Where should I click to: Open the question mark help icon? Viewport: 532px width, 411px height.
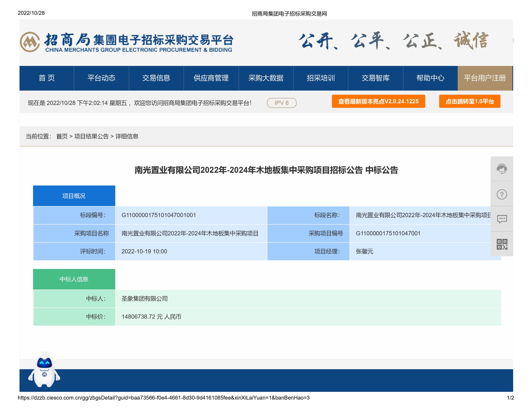coord(502,194)
